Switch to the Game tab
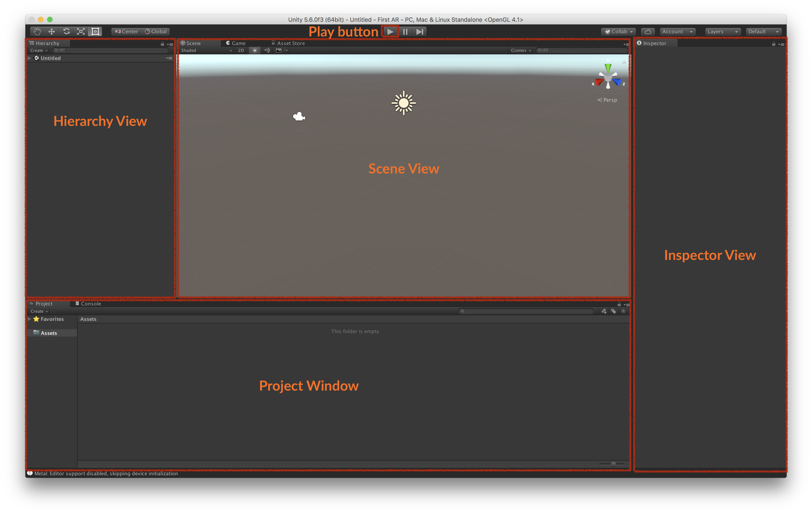 (236, 43)
